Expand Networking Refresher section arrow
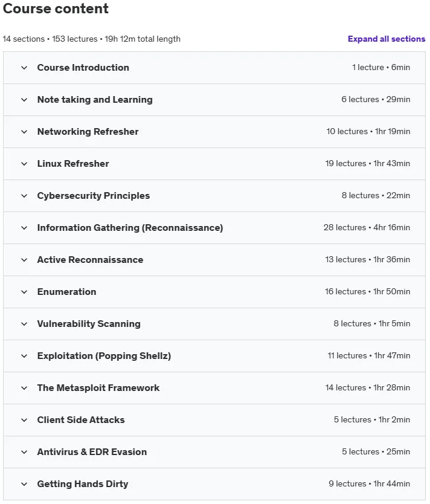Image resolution: width=430 pixels, height=504 pixels. tap(24, 132)
